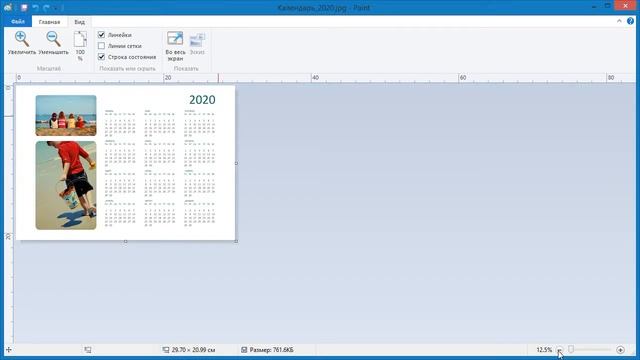Click the Масштаб group label
Screen dimensions: 640x360
[49, 69]
